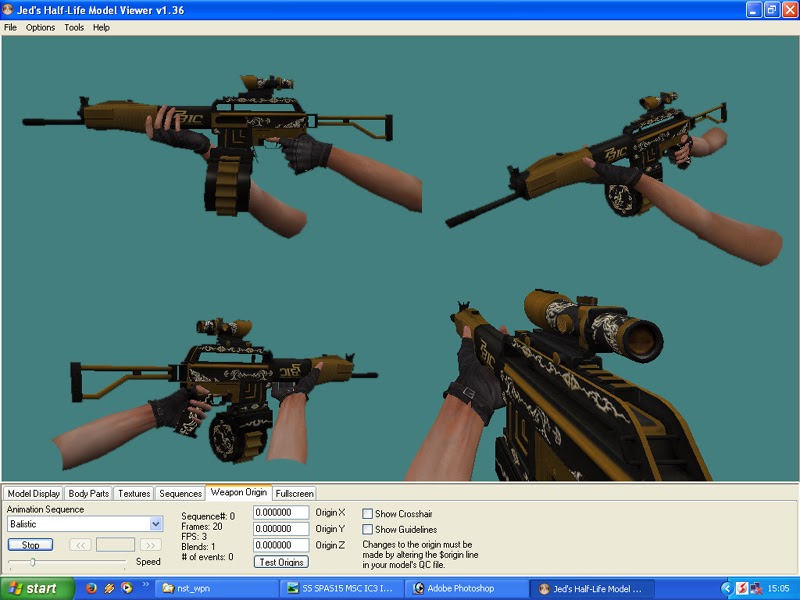Image resolution: width=800 pixels, height=600 pixels.
Task: Open the Options menu
Action: click(x=40, y=28)
